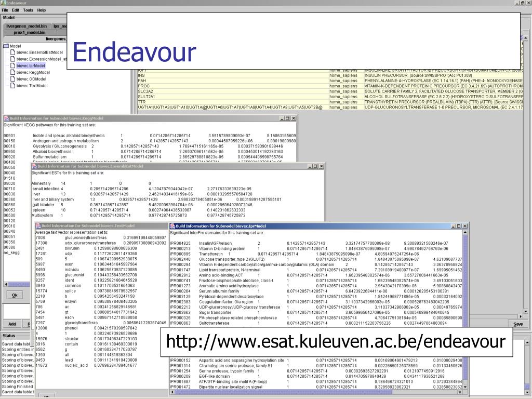Click IprModel horizontal scrollbar right arrow
This screenshot has width=532, height=399.
(460, 392)
